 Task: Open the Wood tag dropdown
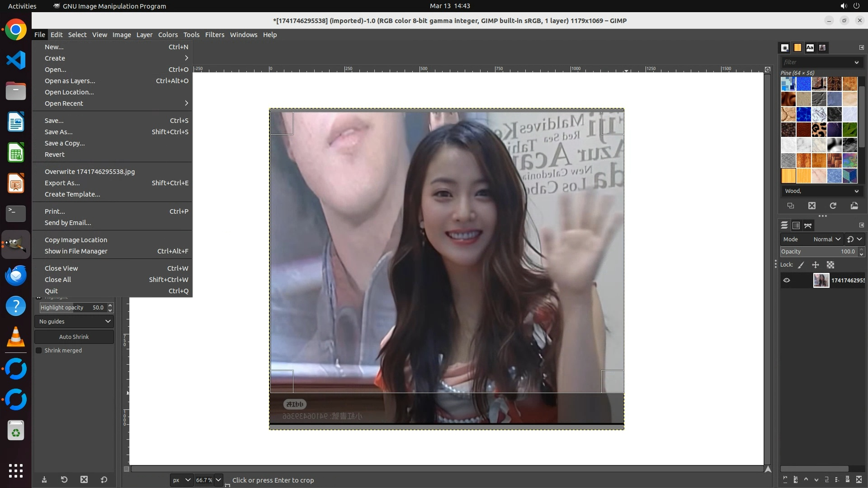coord(821,191)
